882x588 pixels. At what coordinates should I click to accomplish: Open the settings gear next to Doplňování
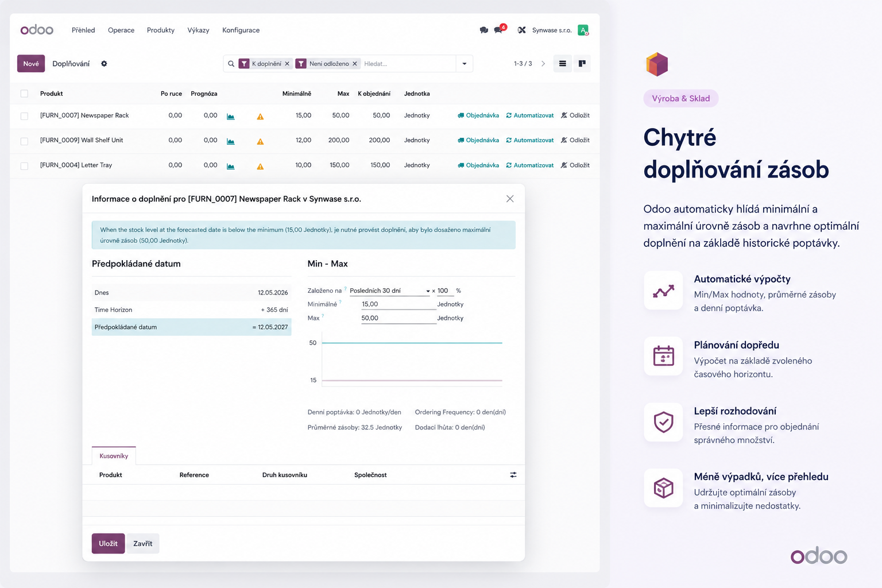[x=104, y=64]
